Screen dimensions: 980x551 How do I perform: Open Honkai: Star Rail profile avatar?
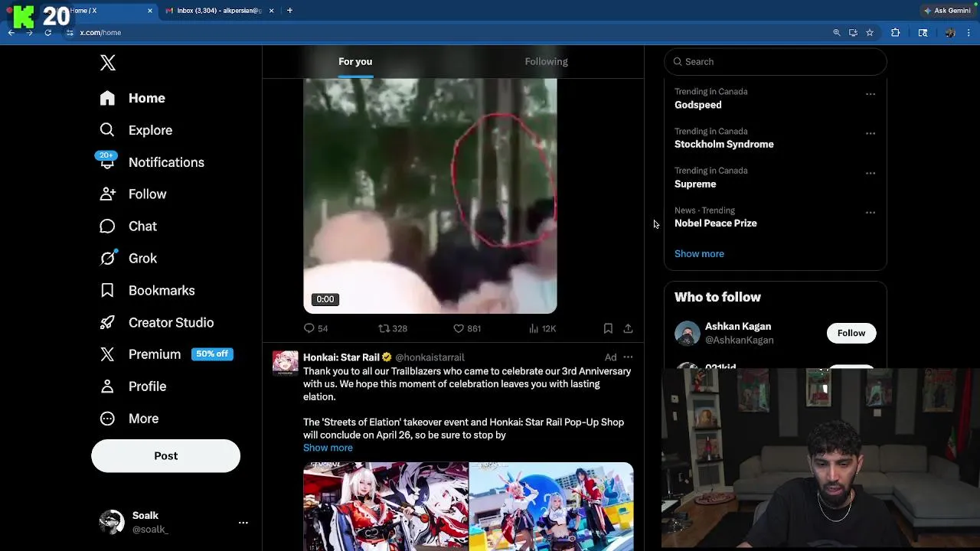coord(286,363)
